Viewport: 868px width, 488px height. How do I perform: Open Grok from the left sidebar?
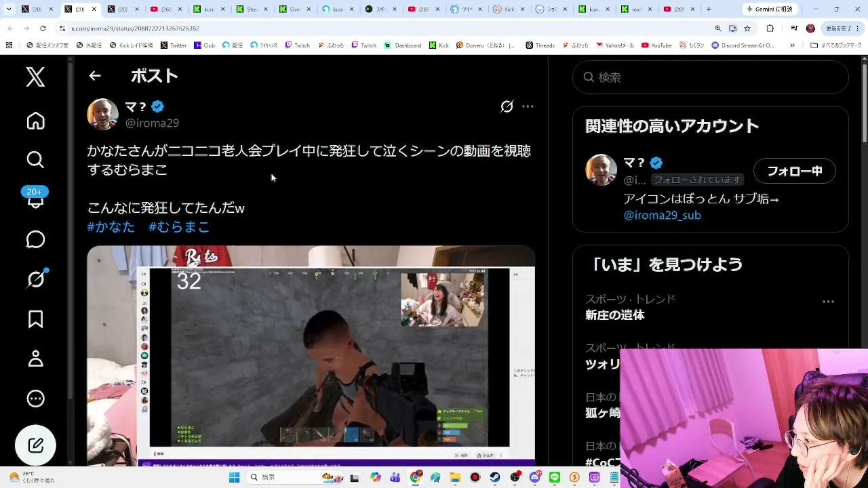[x=35, y=279]
